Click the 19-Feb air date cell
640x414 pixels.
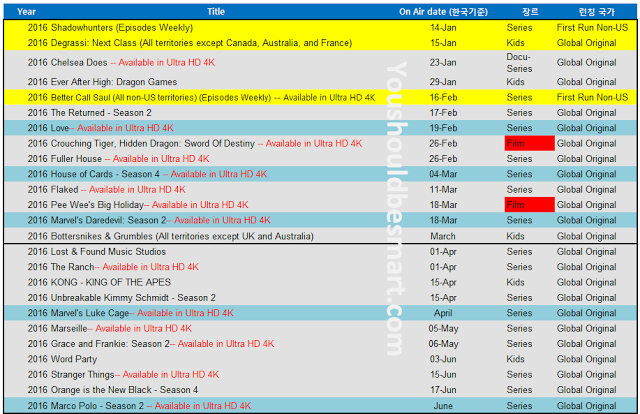[443, 128]
